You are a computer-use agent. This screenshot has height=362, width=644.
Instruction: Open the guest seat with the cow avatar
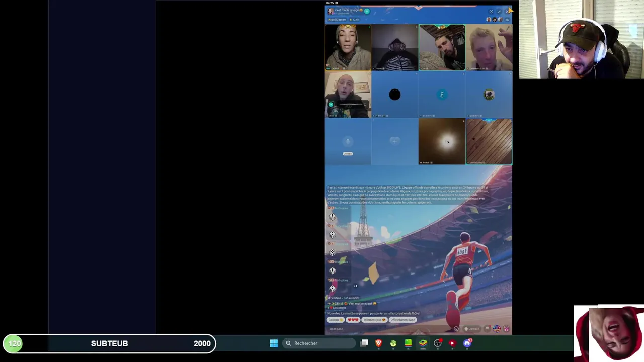(x=489, y=95)
